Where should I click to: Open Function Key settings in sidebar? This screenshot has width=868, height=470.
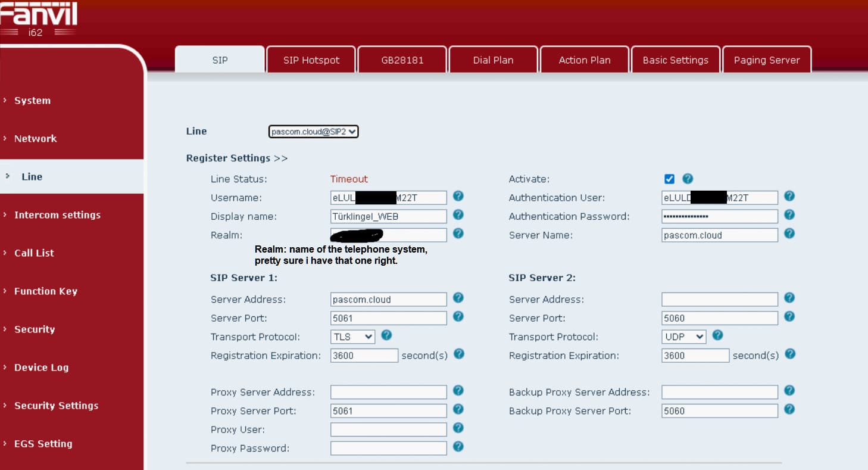pos(46,291)
